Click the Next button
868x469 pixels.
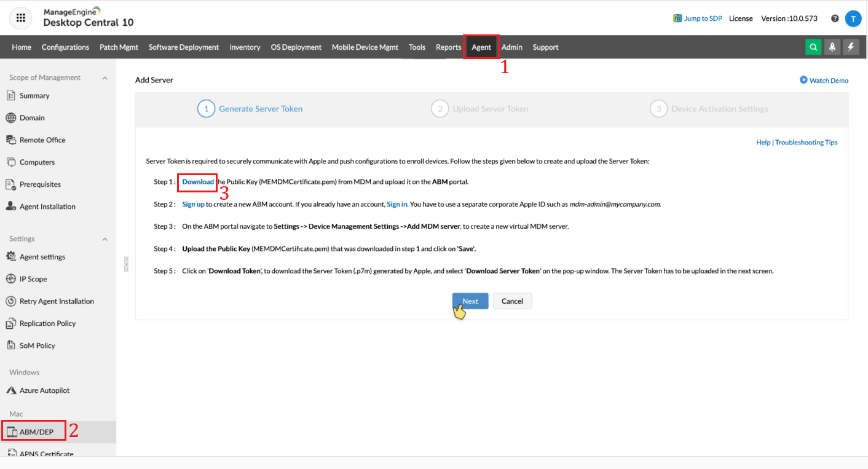pyautogui.click(x=470, y=301)
